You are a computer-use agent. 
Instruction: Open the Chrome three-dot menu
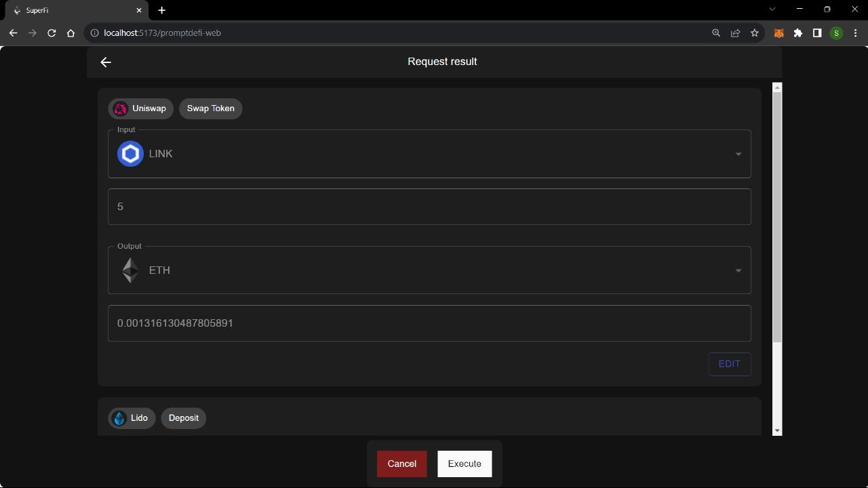(855, 33)
